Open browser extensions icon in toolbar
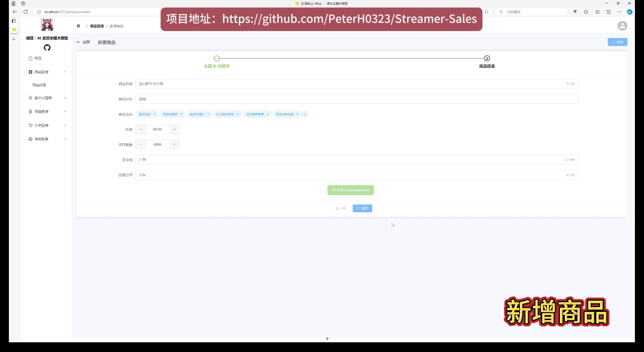Image resolution: width=644 pixels, height=352 pixels. (x=586, y=12)
